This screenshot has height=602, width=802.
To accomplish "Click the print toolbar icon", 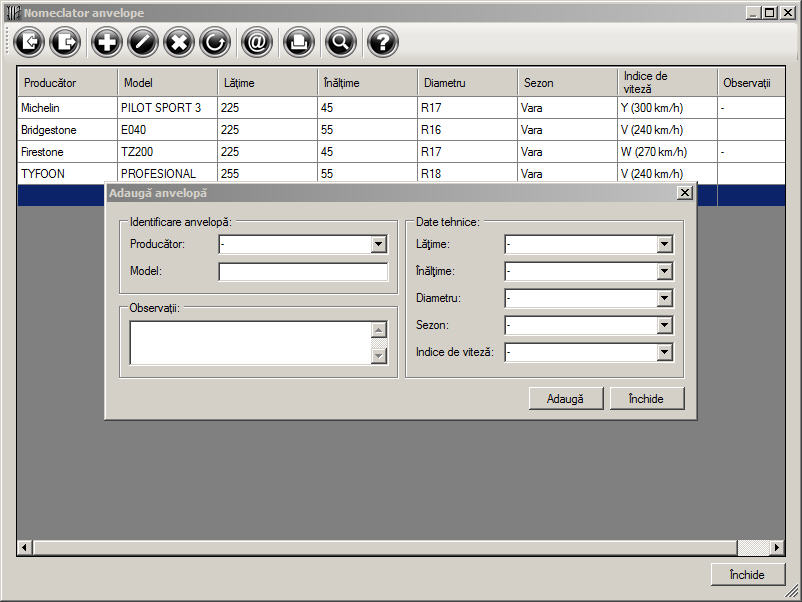I will pyautogui.click(x=299, y=42).
